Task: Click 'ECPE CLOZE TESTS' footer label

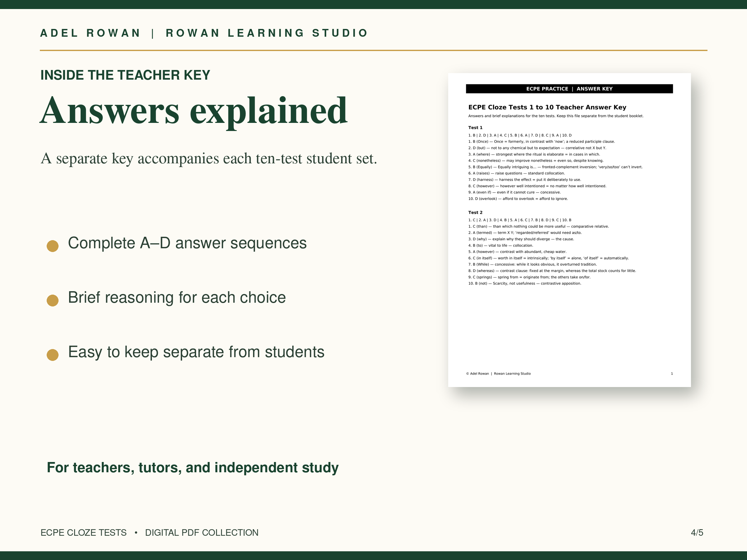Action: (83, 533)
